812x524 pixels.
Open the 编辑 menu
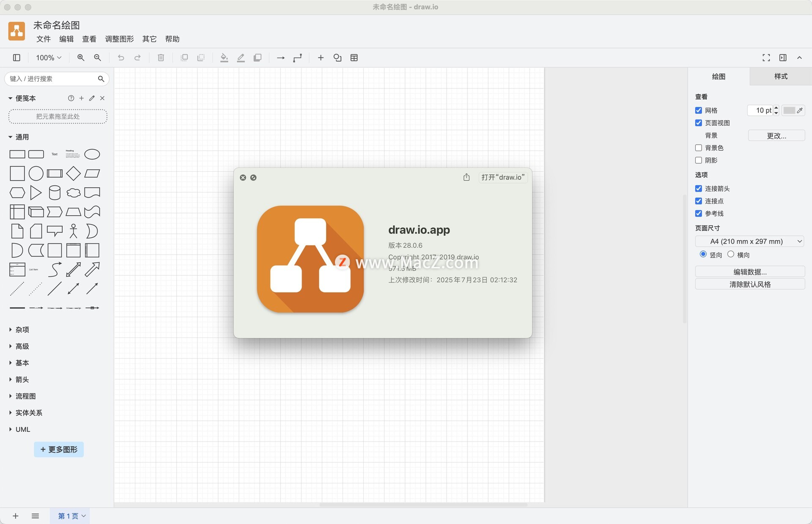[x=66, y=39]
